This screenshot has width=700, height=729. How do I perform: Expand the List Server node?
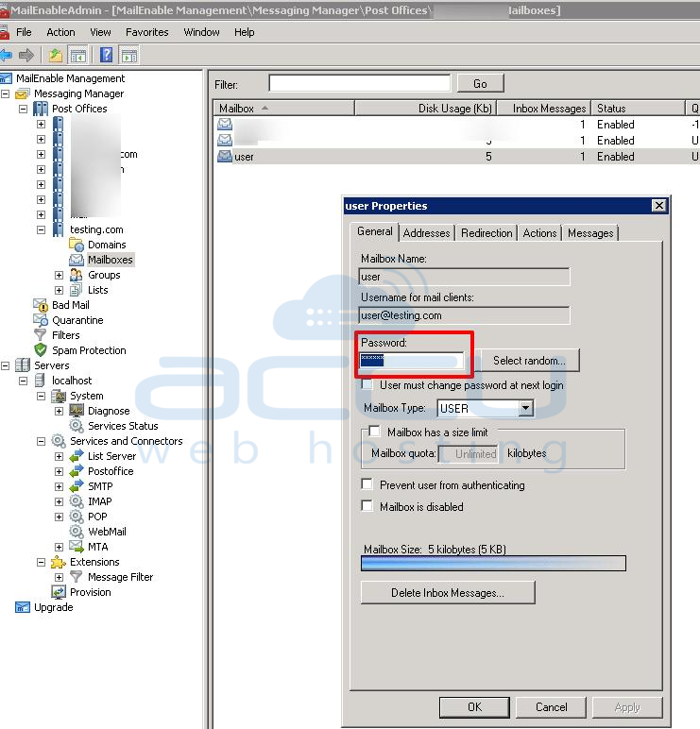[x=60, y=456]
